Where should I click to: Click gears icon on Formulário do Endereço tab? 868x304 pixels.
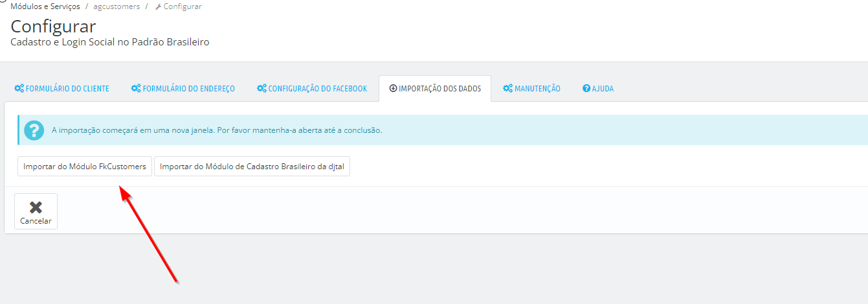click(136, 89)
